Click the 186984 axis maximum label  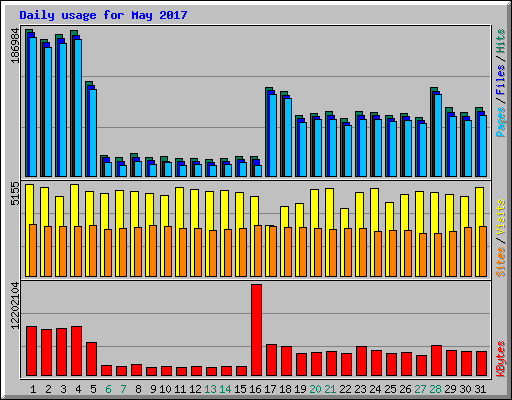coord(15,46)
